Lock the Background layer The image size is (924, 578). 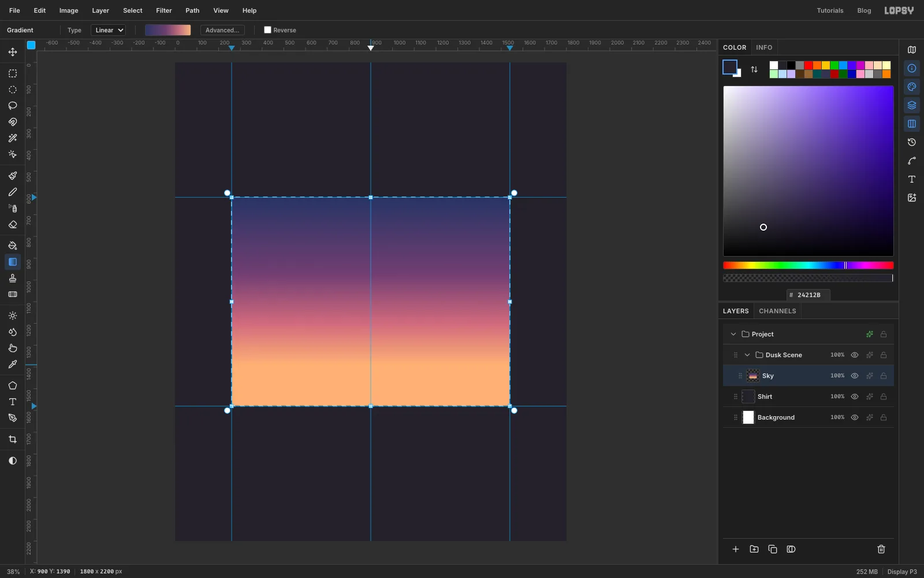tap(884, 417)
